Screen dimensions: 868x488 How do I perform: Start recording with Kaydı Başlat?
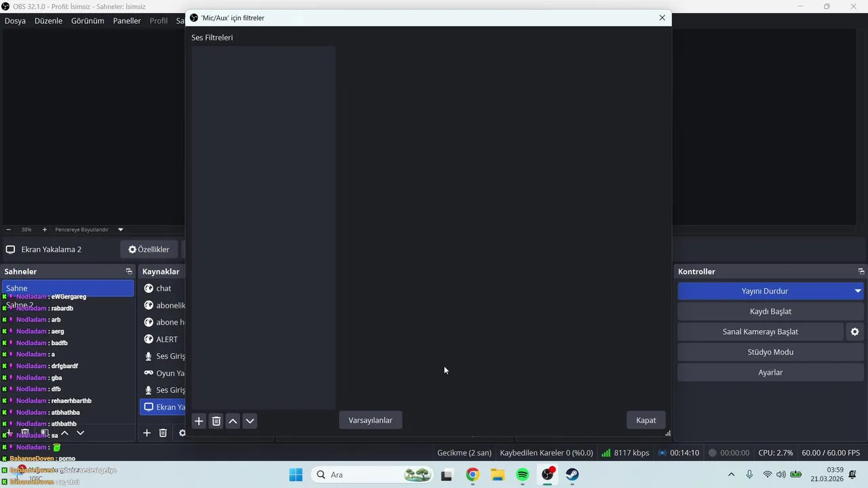pyautogui.click(x=770, y=311)
